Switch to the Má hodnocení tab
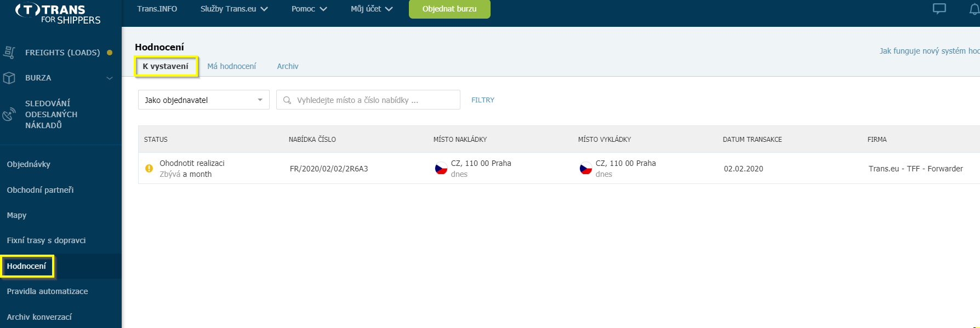This screenshot has width=980, height=328. click(x=231, y=66)
